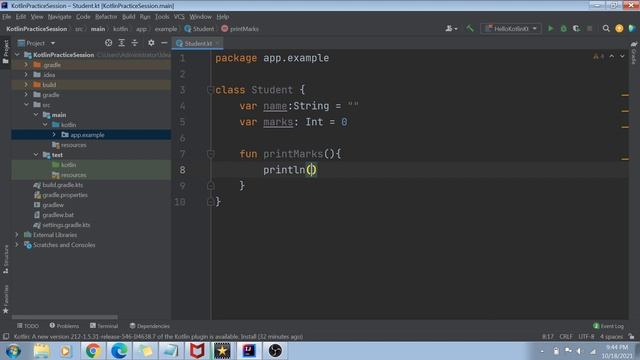Run the HelloKotlin configuration with the green play icon
Screen dimensions: 640x360
551,29
